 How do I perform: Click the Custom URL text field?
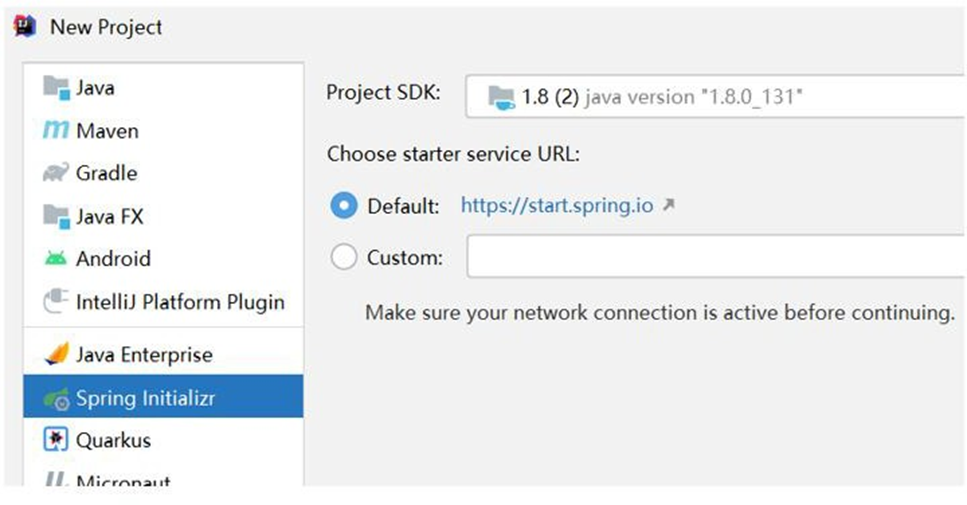click(715, 258)
